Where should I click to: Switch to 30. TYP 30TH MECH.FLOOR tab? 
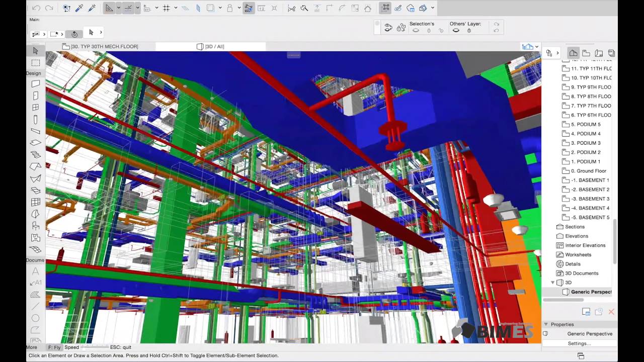coord(100,46)
